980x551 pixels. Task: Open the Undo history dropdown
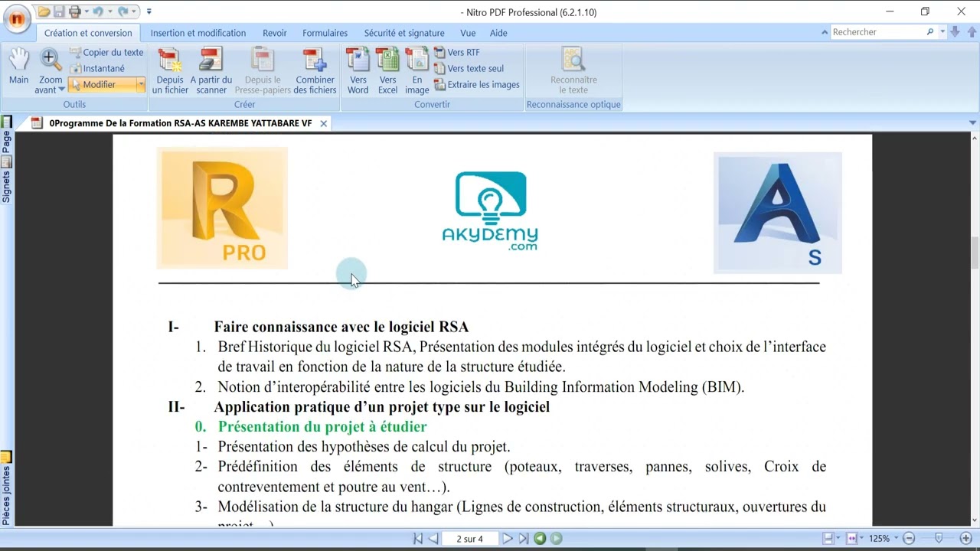(109, 11)
